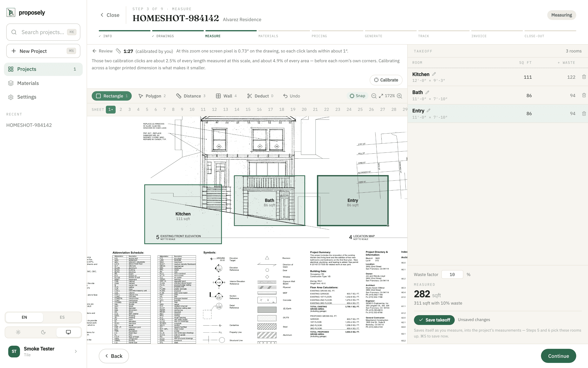
Task: Rename the Kitchen room with pencil icon
Action: [434, 74]
